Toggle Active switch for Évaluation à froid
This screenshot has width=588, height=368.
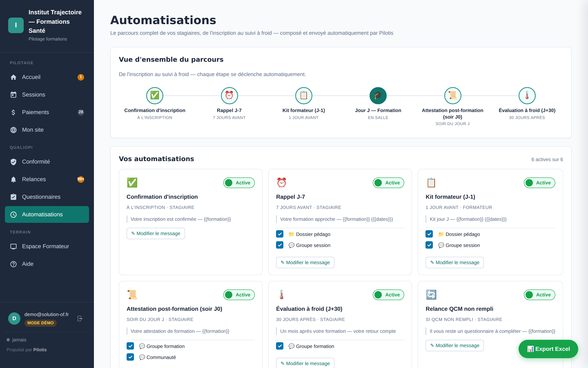(388, 295)
